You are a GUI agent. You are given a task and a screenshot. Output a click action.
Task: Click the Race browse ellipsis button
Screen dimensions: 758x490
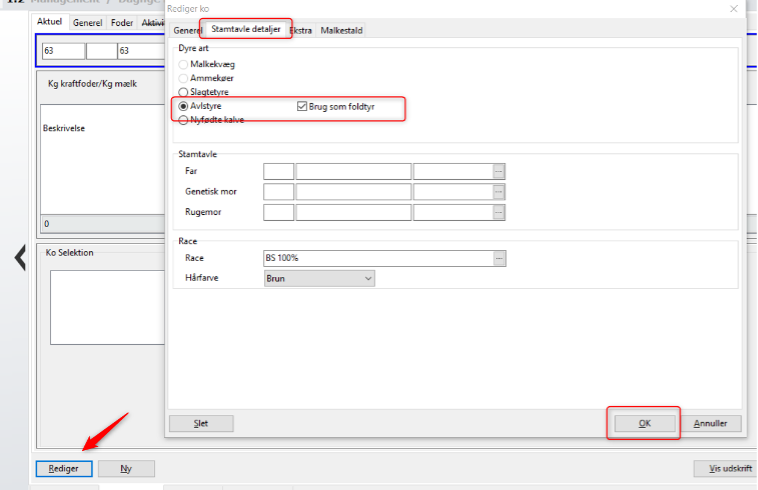tap(499, 258)
